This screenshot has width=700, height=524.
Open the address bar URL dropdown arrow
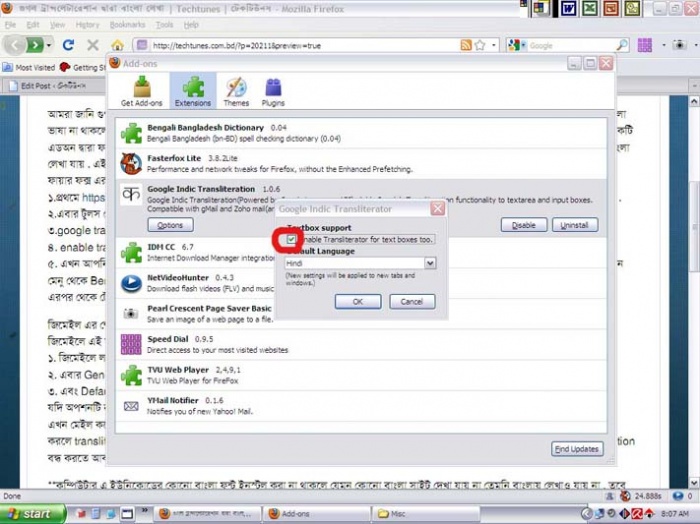pos(494,45)
